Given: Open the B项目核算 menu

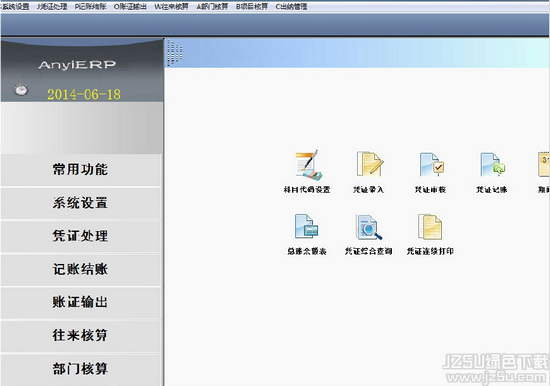Looking at the screenshot, I should (x=252, y=7).
